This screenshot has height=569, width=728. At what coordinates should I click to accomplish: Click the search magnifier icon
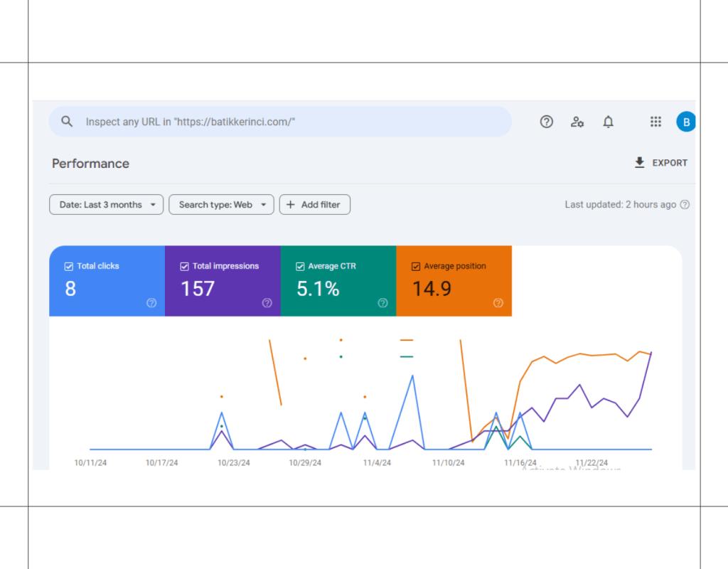pos(67,122)
